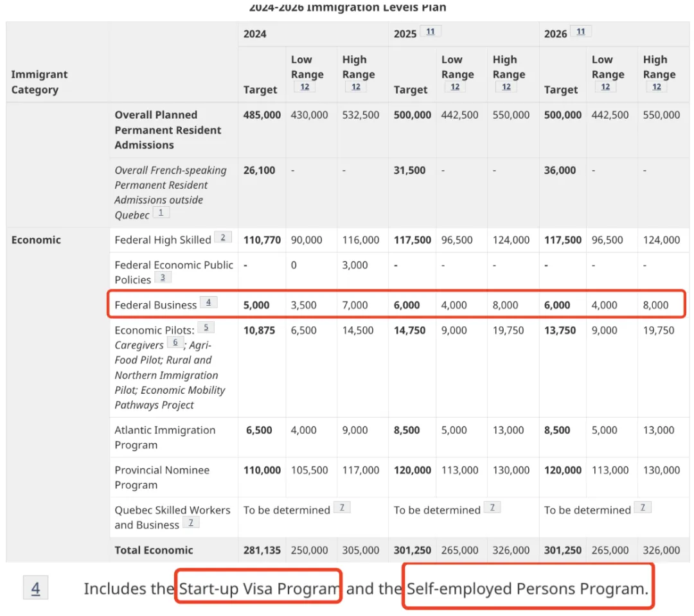The width and height of the screenshot is (694, 616).
Task: Select the 90,000 Federal High Skilled low range
Action: pos(307,240)
